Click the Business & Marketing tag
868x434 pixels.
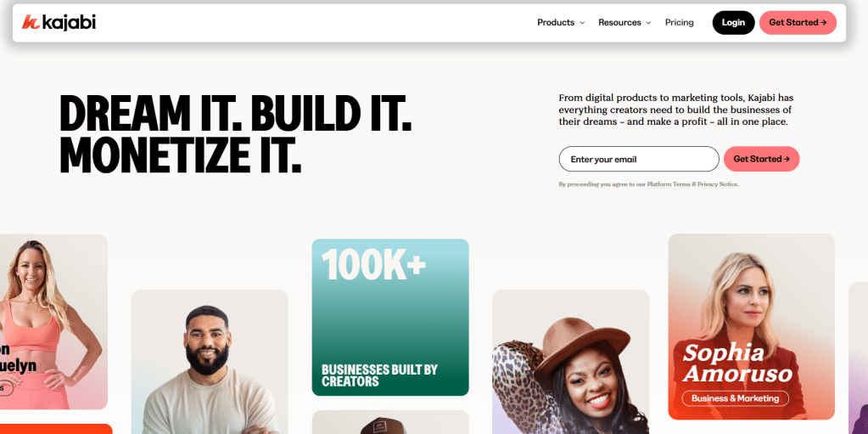point(735,398)
